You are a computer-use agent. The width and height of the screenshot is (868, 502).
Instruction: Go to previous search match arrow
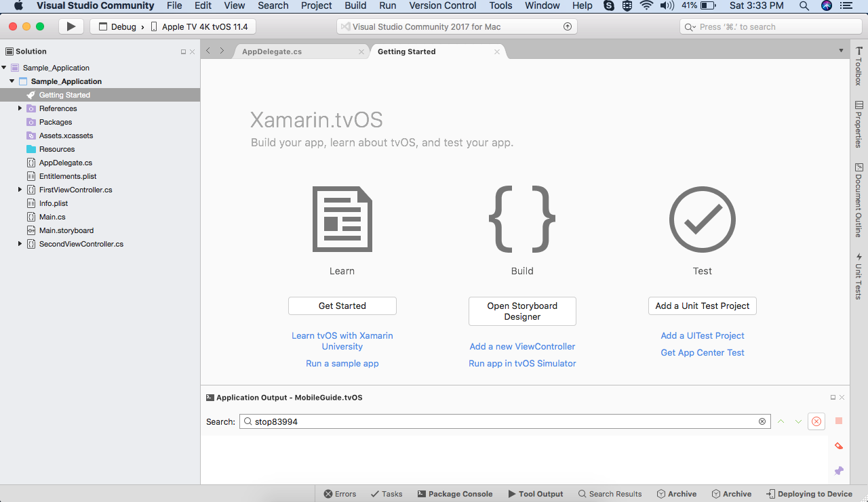(781, 421)
